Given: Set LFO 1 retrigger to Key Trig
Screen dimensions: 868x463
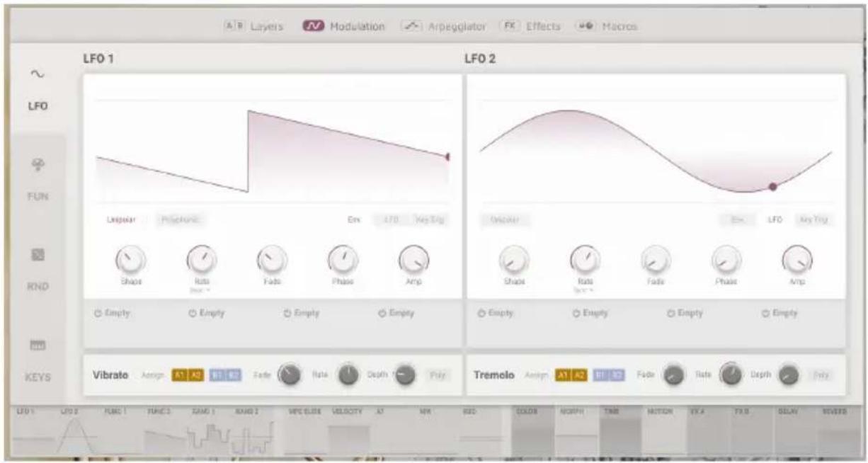Looking at the screenshot, I should tap(430, 220).
